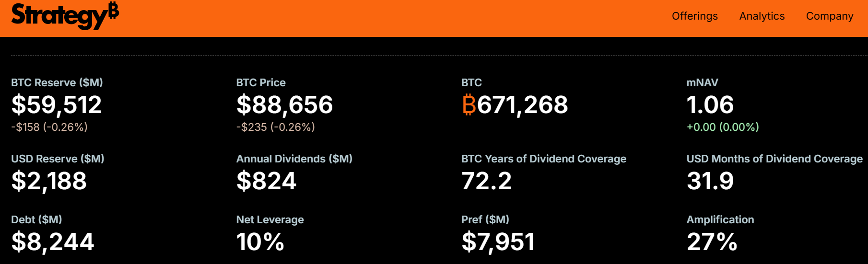This screenshot has width=868, height=264.
Task: Open the Company menu
Action: tap(829, 16)
